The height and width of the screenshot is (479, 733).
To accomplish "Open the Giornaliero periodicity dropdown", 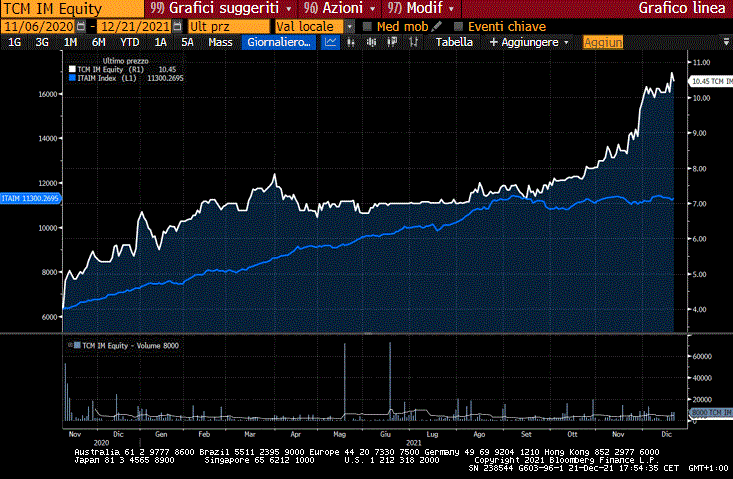I will [x=279, y=43].
